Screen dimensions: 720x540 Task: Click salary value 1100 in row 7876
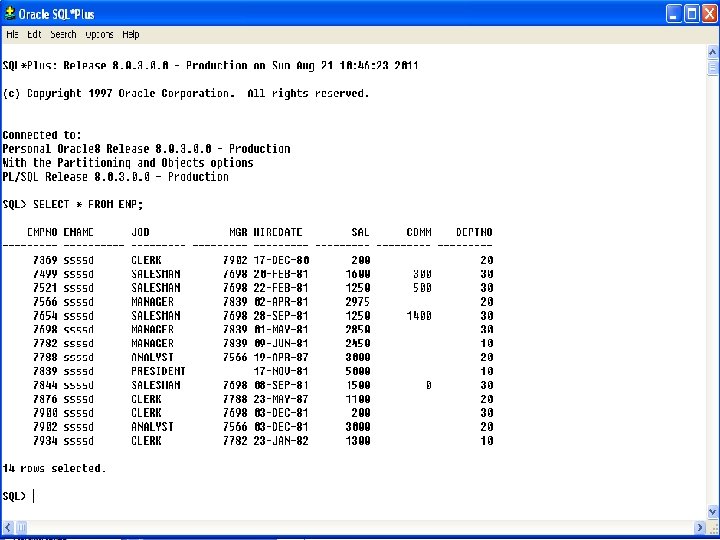[358, 399]
